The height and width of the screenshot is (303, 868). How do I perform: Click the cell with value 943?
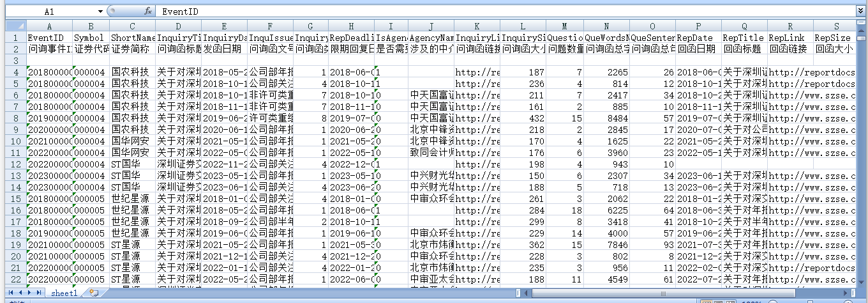(606, 164)
